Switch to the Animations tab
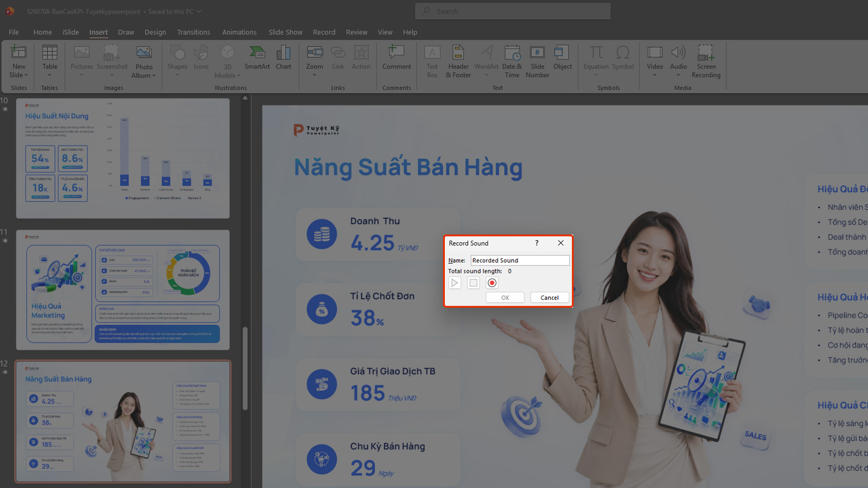The image size is (868, 488). (239, 32)
